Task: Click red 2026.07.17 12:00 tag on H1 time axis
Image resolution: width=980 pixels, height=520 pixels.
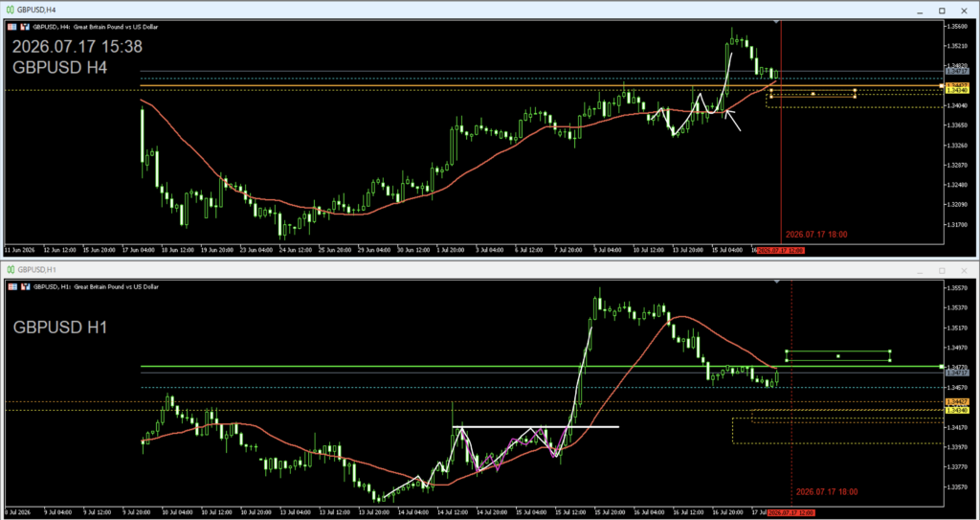Action: coord(791,512)
